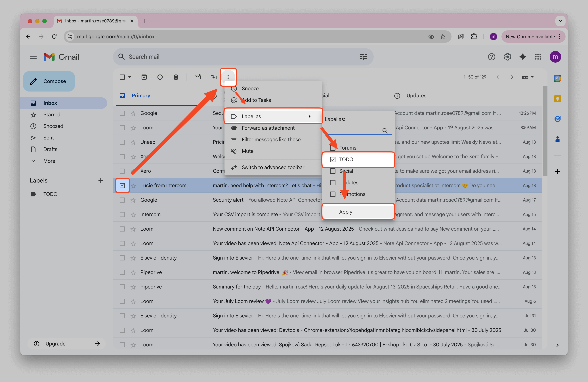This screenshot has height=382, width=588.
Task: Select the Intercom CSV import email checkbox
Action: (122, 215)
